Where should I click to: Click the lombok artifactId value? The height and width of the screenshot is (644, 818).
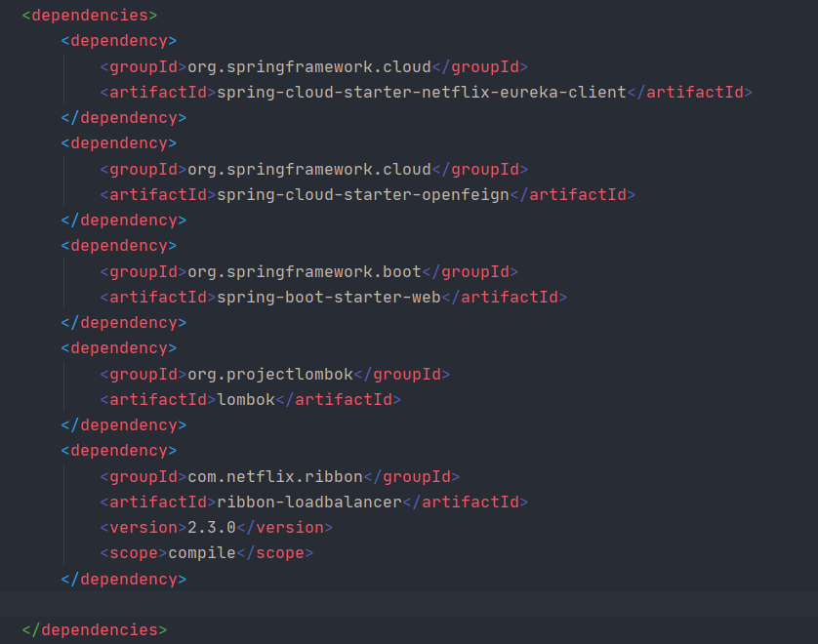(x=246, y=399)
